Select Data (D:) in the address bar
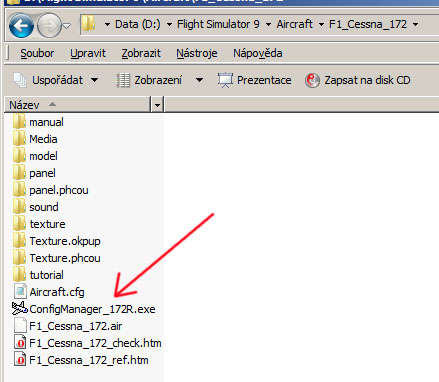The image size is (439, 382). pos(137,24)
